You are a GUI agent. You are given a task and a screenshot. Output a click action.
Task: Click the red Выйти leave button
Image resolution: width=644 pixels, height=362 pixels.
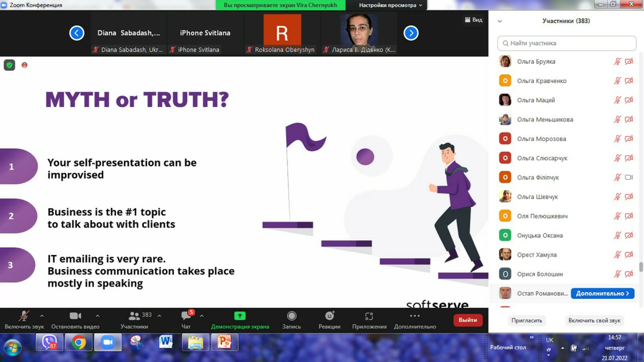coord(468,320)
